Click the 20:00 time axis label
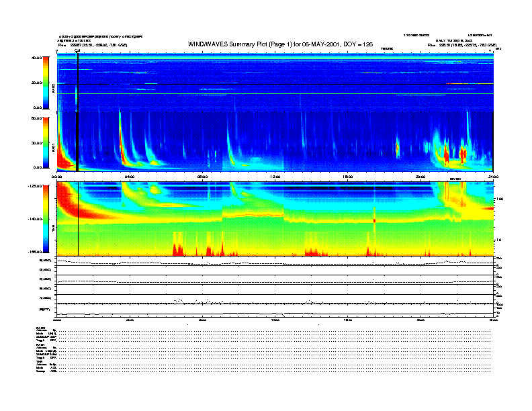 [x=420, y=177]
